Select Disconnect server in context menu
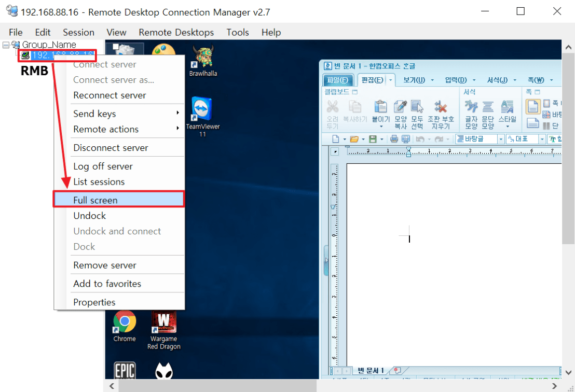 click(x=111, y=148)
